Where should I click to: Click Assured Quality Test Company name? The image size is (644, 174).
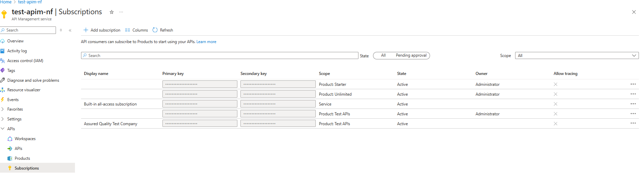pyautogui.click(x=111, y=124)
